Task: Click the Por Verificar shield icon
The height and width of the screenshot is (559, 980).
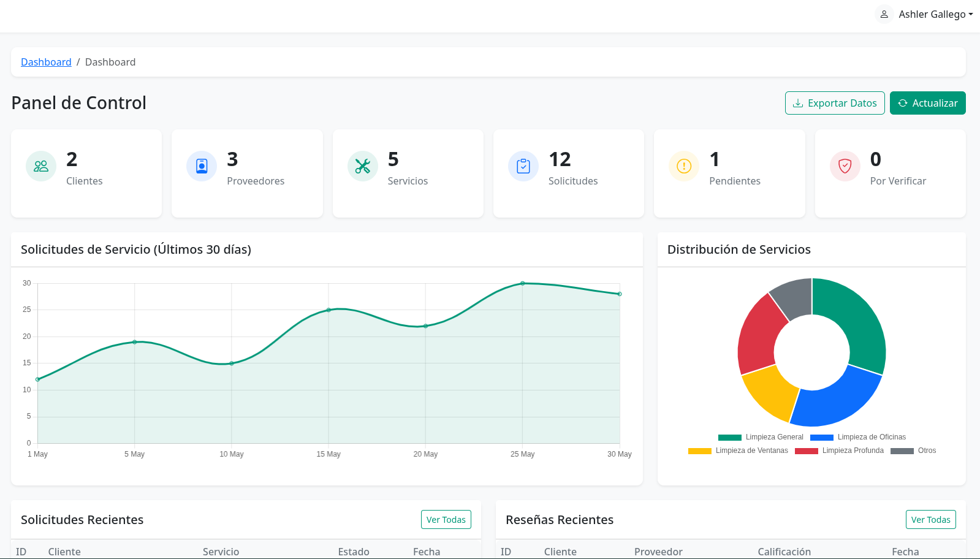Action: click(845, 166)
